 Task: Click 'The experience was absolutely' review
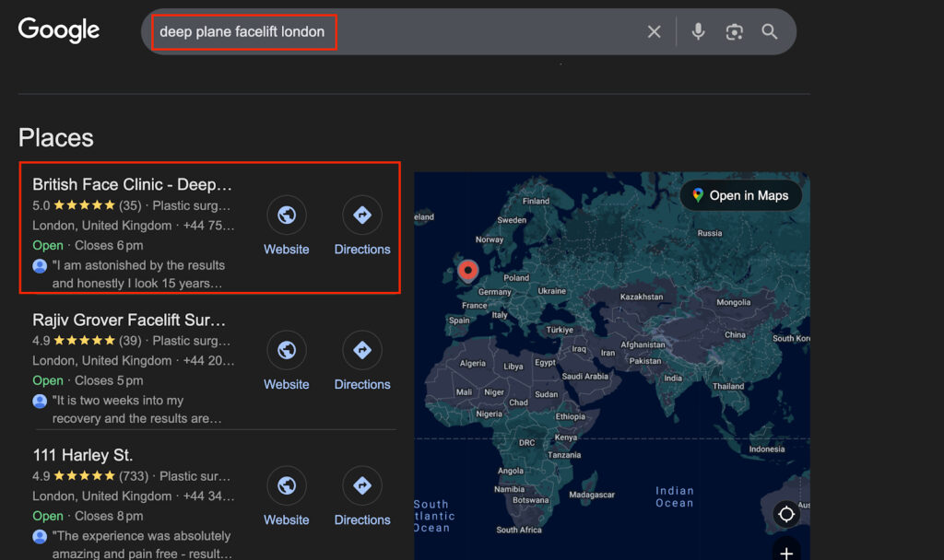[x=142, y=545]
